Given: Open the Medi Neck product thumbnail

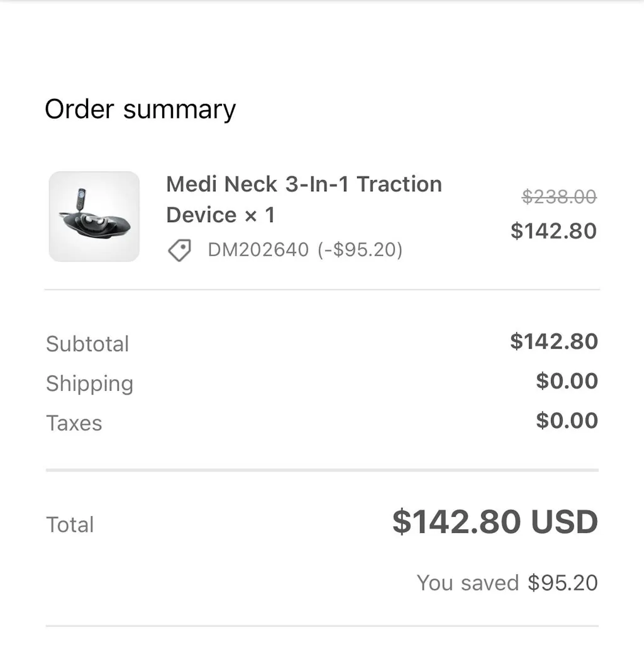Looking at the screenshot, I should [94, 217].
